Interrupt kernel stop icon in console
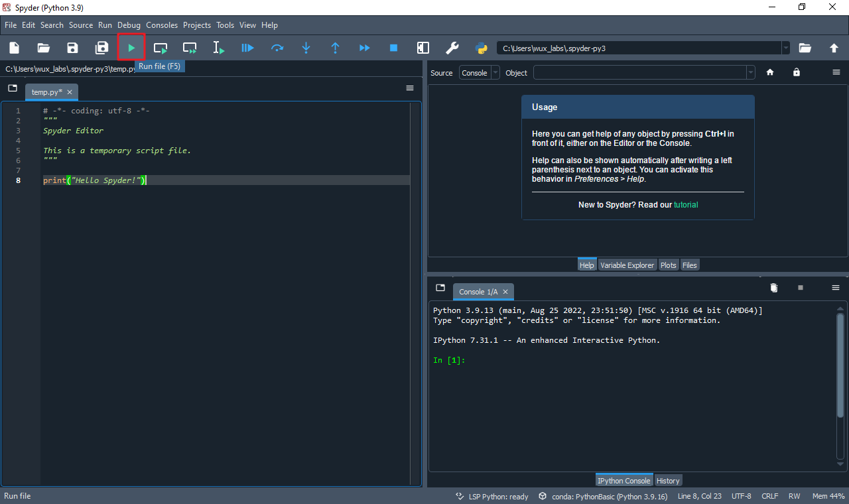 tap(801, 288)
